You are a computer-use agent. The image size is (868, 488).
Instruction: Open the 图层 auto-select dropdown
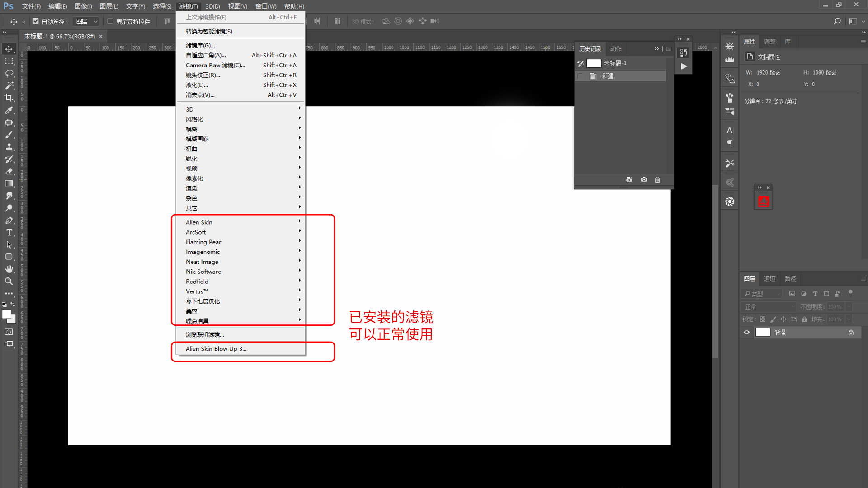click(87, 21)
